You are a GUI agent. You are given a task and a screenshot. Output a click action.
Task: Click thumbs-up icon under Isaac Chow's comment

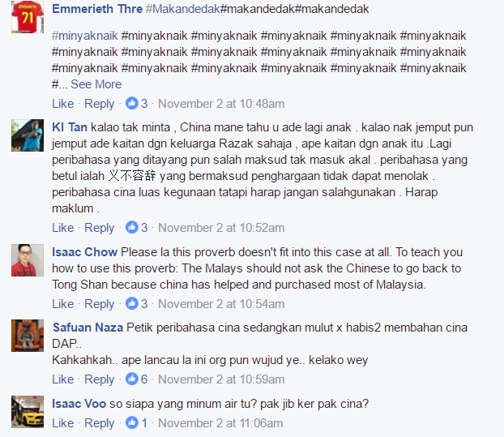point(132,303)
